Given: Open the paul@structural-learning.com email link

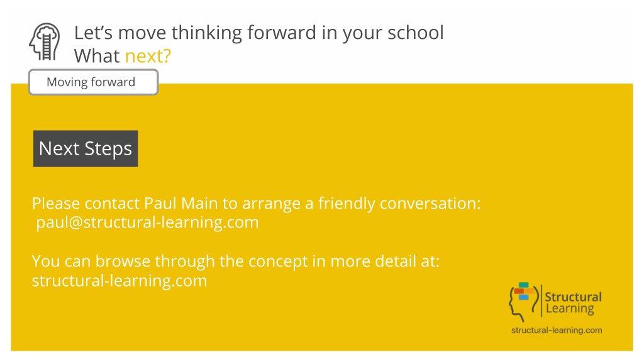Looking at the screenshot, I should click(x=147, y=222).
